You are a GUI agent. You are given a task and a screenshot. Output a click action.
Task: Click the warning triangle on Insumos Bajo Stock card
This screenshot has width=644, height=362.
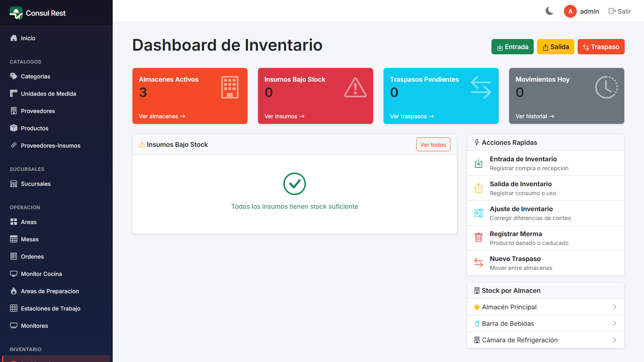(355, 87)
